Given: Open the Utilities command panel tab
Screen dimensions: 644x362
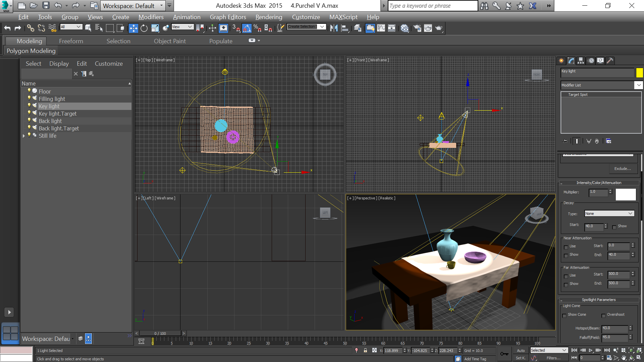Looking at the screenshot, I should pyautogui.click(x=610, y=61).
